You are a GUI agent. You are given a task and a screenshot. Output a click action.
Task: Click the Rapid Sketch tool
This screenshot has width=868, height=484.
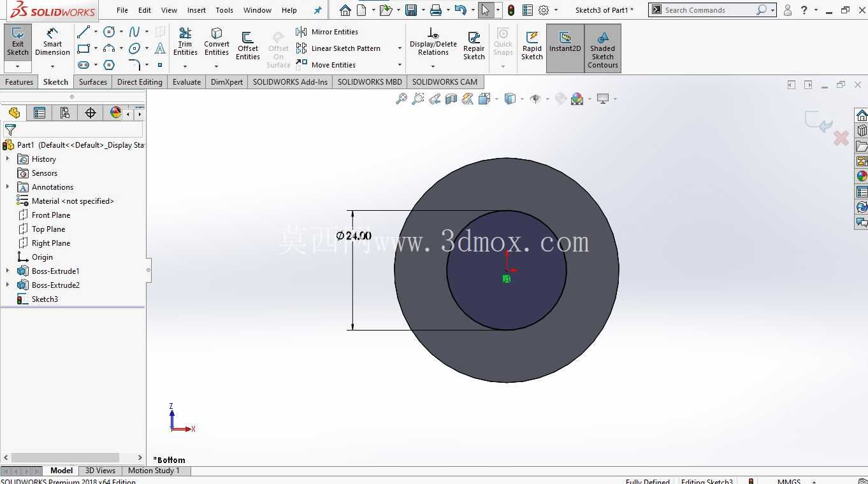[x=532, y=45]
